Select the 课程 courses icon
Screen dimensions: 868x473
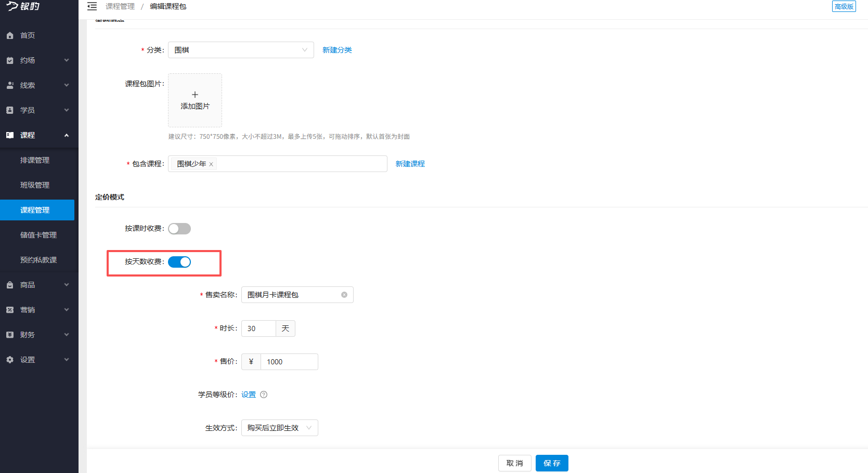[10, 135]
